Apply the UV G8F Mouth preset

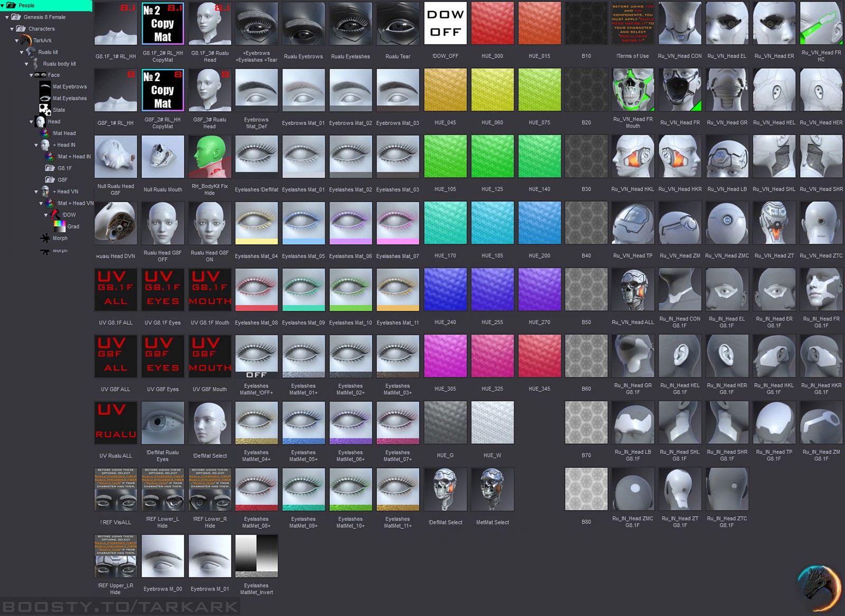coord(210,356)
